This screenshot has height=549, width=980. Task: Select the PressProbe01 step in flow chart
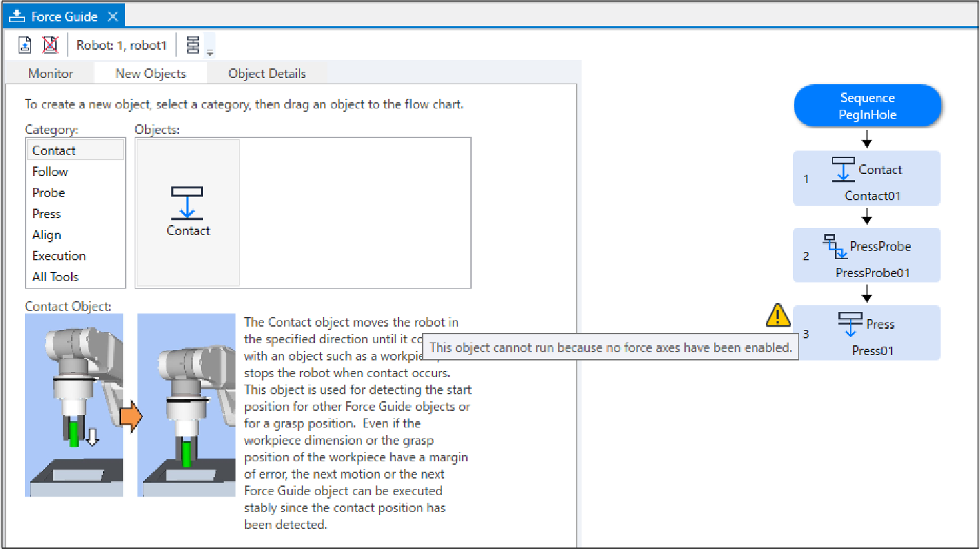(867, 256)
